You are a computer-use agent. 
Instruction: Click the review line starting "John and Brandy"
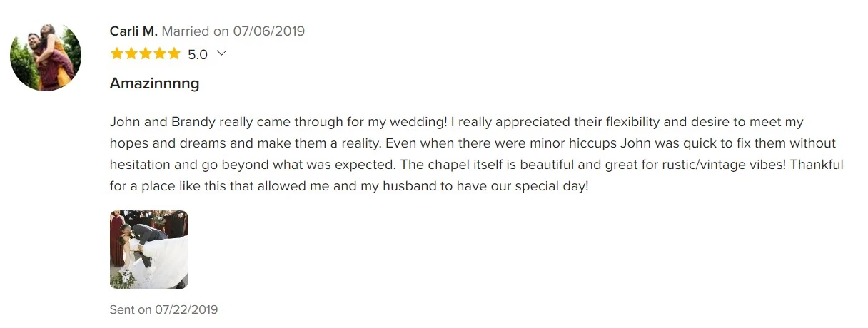(457, 122)
